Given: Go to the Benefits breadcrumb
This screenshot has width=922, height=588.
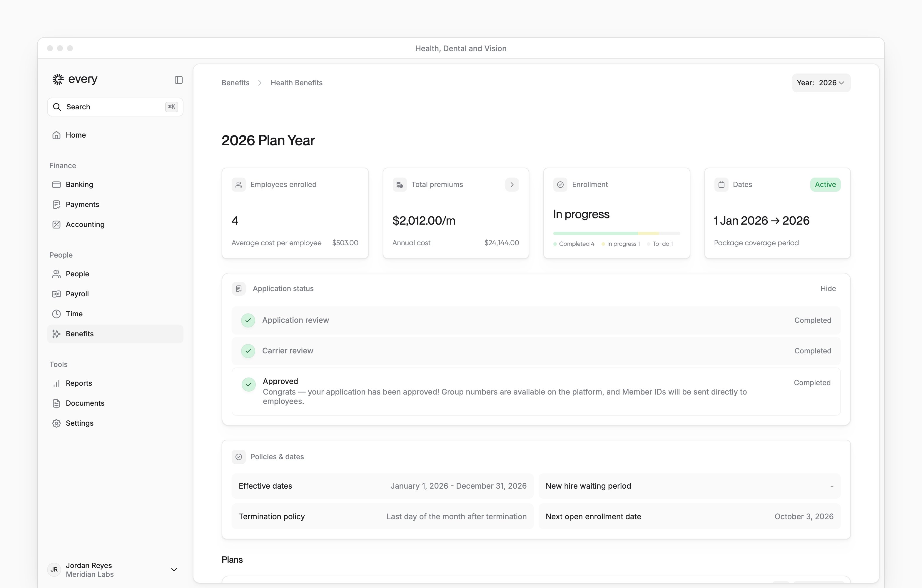Looking at the screenshot, I should click(x=235, y=83).
